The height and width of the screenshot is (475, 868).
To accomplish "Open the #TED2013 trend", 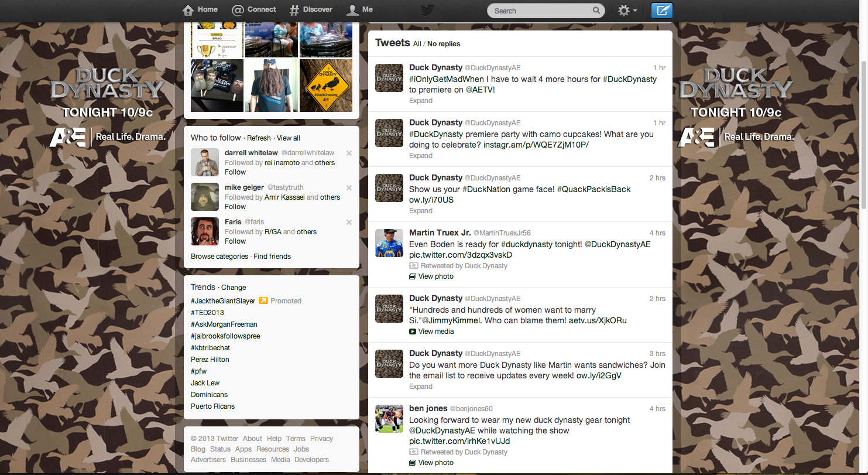I will 207,313.
